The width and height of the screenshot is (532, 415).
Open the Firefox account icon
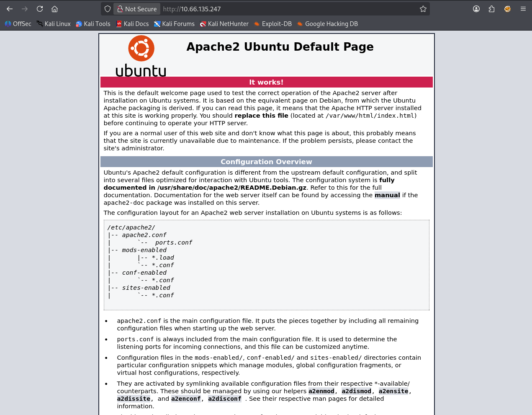pos(476,9)
